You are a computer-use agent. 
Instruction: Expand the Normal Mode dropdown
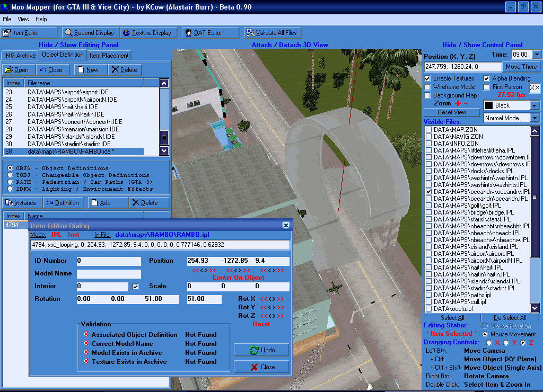click(535, 118)
